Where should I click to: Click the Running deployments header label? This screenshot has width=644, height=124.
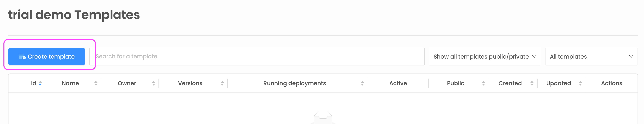click(x=294, y=83)
